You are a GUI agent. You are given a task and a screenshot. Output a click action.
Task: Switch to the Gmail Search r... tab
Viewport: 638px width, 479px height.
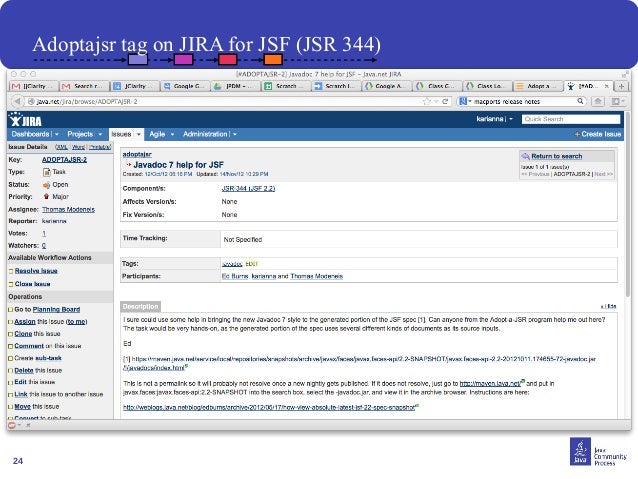[84, 86]
